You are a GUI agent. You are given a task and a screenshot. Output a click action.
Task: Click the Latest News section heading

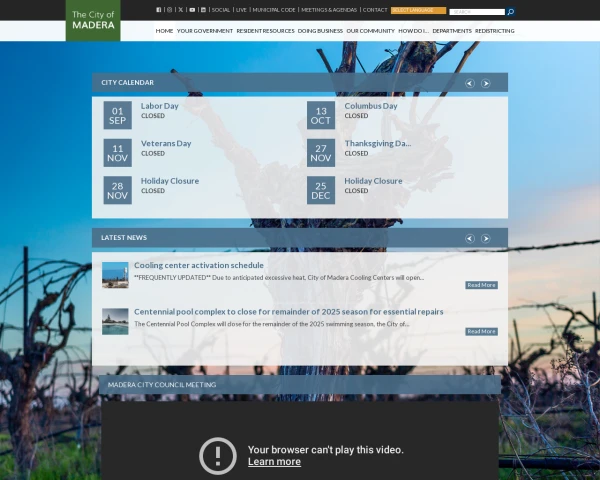124,238
